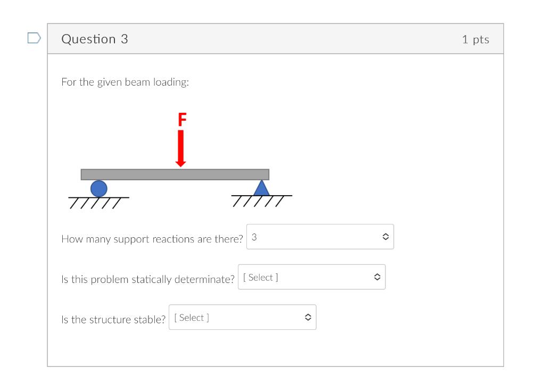Click the chevron on the reactions dropdown

tap(386, 236)
